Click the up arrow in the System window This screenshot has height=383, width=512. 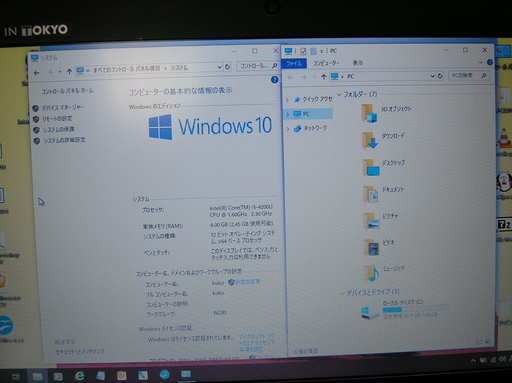coord(69,71)
